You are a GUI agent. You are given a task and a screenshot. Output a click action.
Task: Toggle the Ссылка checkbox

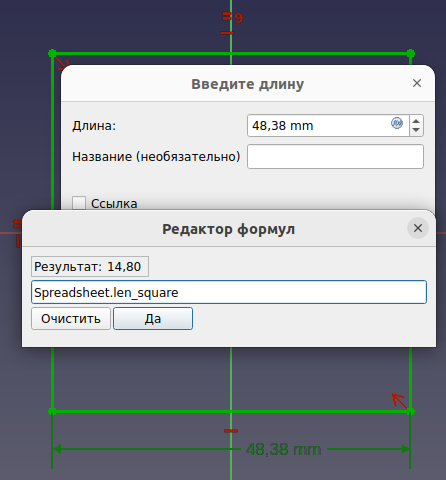pos(79,203)
